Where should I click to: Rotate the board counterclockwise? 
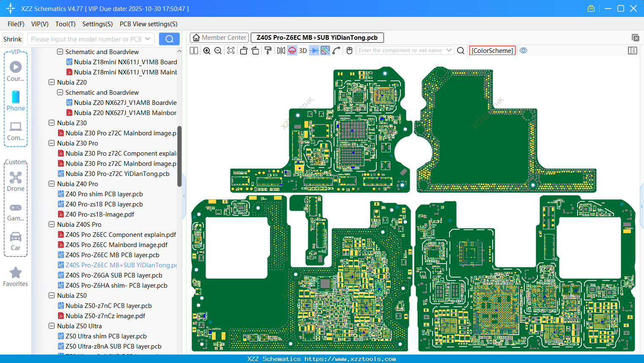244,51
